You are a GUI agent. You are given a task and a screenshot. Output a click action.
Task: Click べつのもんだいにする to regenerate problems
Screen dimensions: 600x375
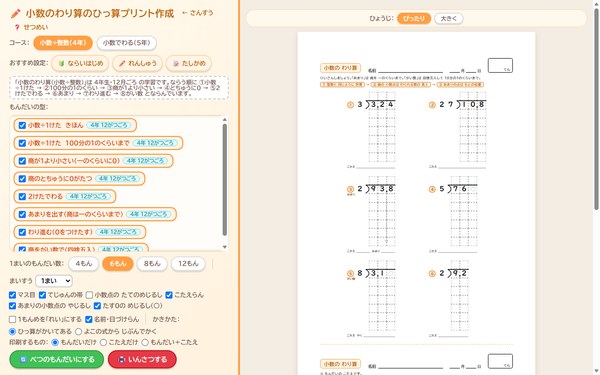[57, 359]
